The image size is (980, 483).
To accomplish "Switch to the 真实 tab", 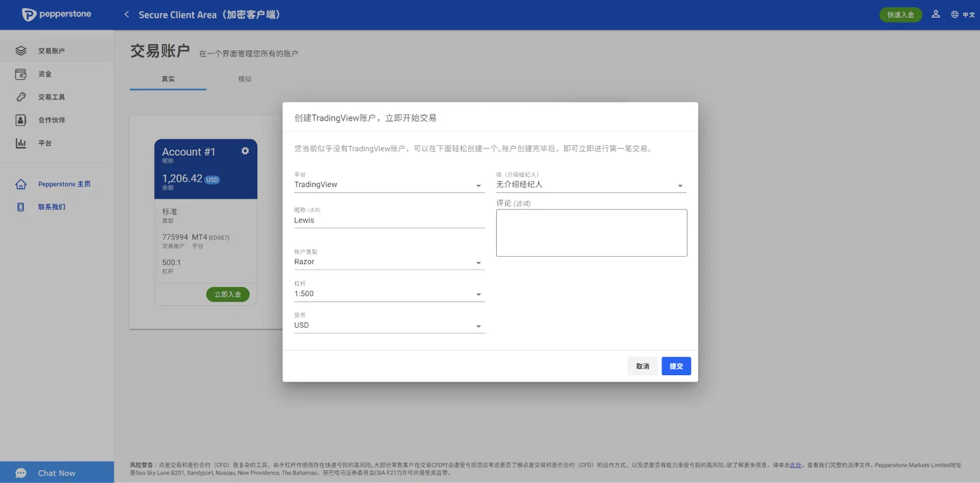I will (x=168, y=79).
